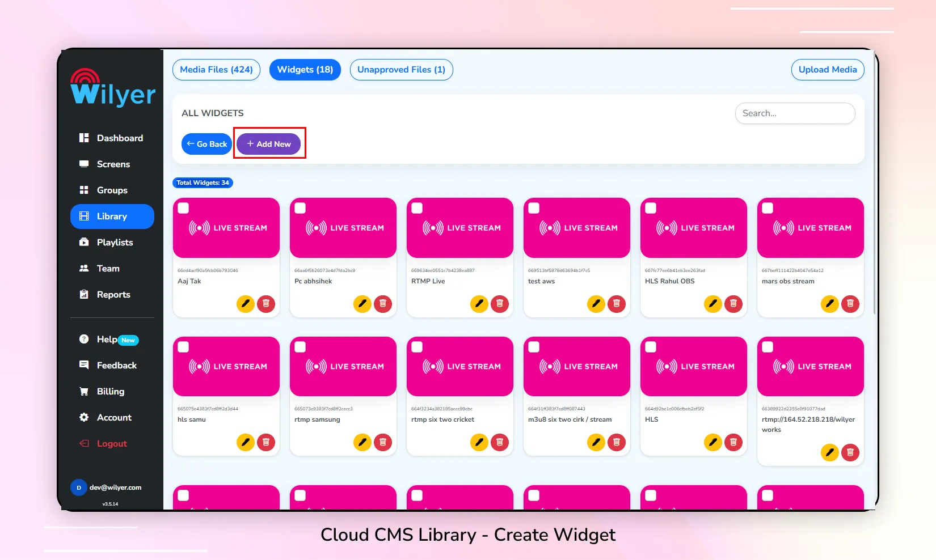Click the dev@wilyer.com user avatar

(78, 487)
